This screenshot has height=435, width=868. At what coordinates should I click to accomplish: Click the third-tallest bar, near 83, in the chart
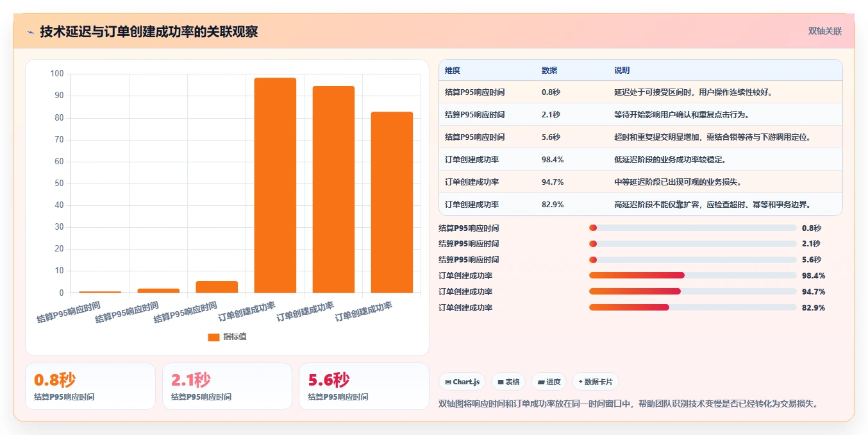[392, 203]
